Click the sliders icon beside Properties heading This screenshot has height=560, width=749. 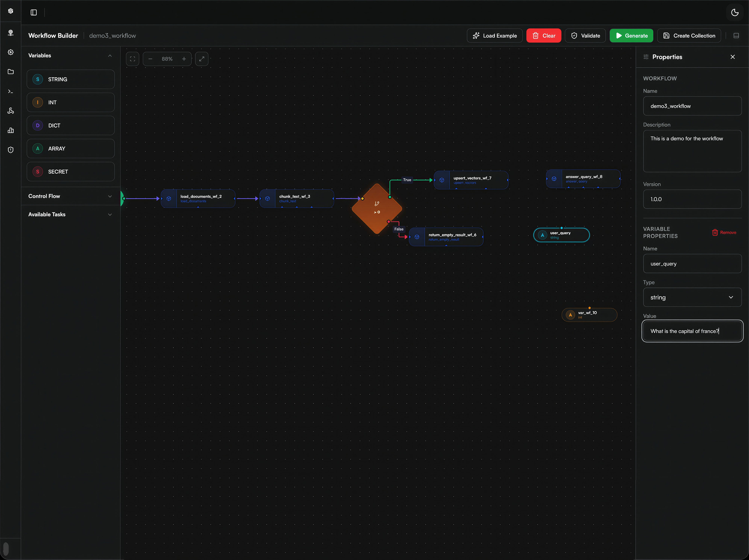646,57
